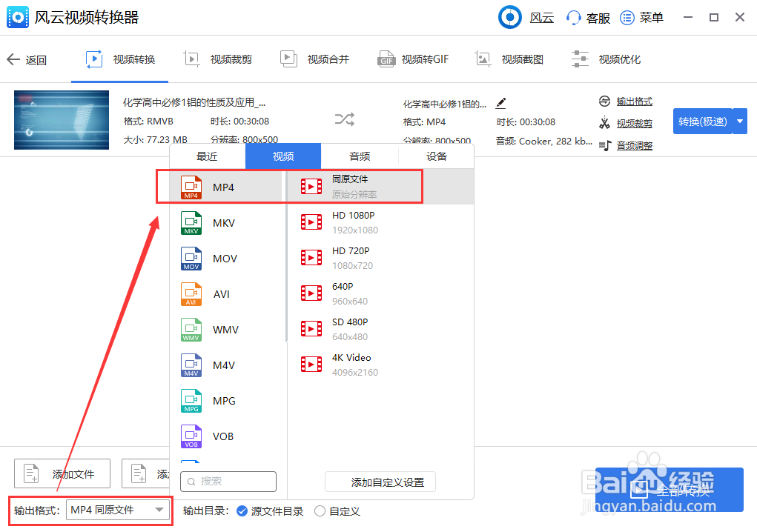Select the HD 1080P resolution preset
The width and height of the screenshot is (757, 532).
click(x=348, y=221)
